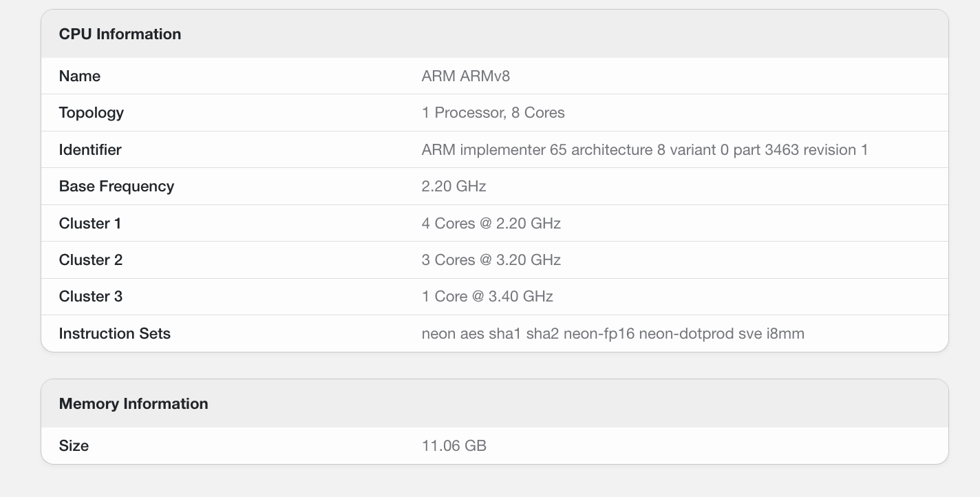The width and height of the screenshot is (980, 497).
Task: Click the Memory Information section header
Action: [134, 404]
